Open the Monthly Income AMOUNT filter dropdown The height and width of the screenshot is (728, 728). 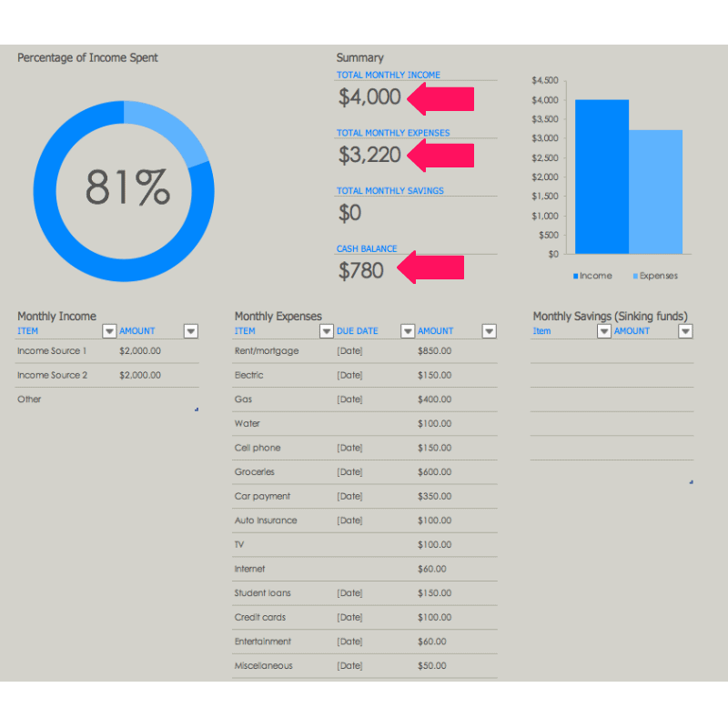point(191,331)
